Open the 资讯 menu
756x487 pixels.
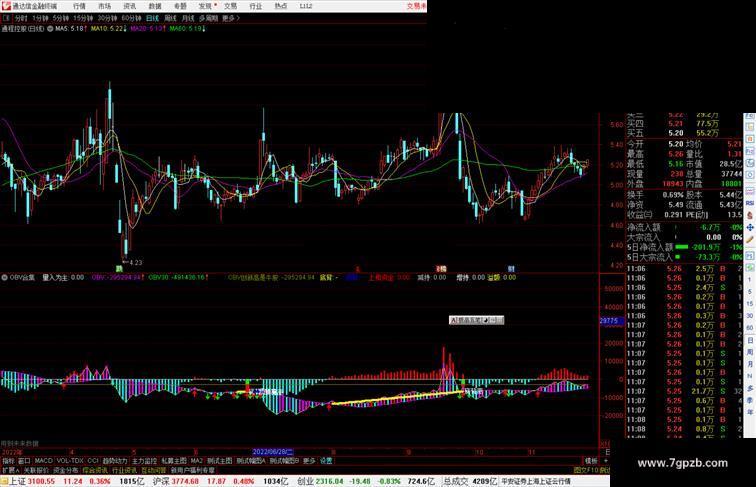[x=129, y=6]
